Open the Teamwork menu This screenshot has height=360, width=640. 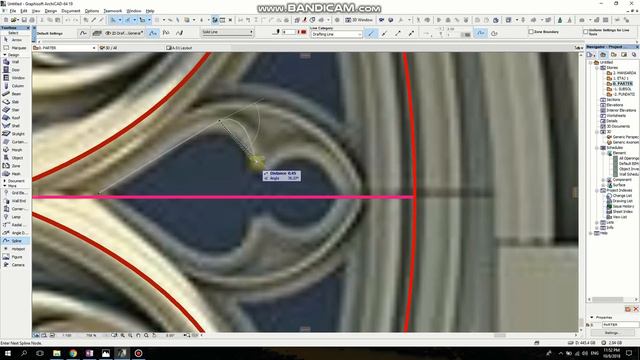pyautogui.click(x=113, y=11)
